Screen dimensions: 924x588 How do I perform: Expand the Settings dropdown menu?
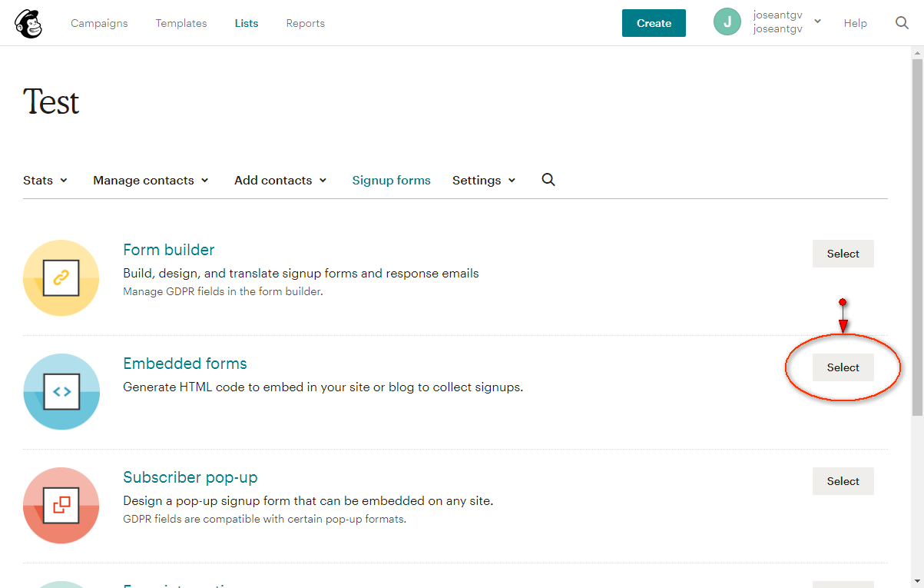[x=484, y=181]
